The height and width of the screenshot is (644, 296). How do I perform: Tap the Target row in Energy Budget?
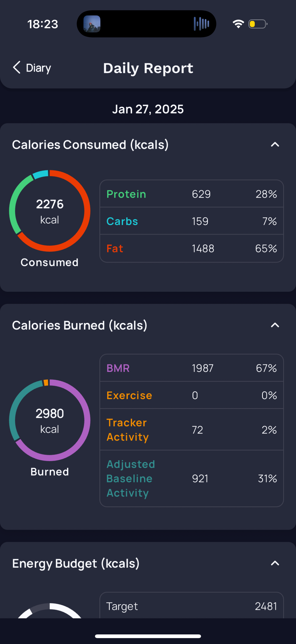point(192,606)
